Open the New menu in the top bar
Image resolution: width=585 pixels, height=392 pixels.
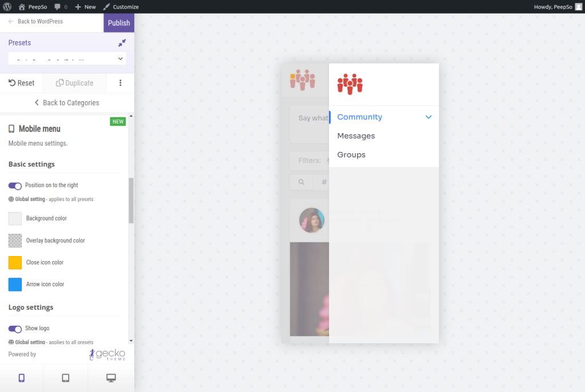pyautogui.click(x=85, y=6)
